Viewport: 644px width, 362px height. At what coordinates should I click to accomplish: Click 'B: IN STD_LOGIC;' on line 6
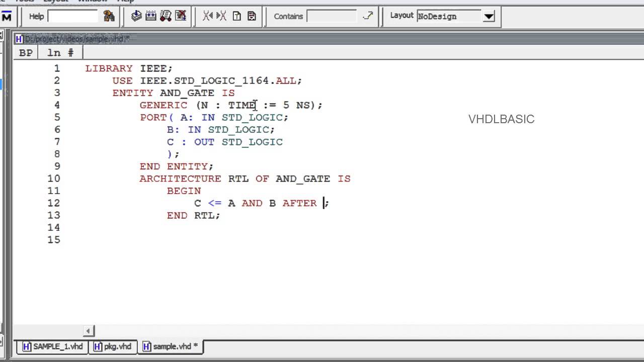click(x=221, y=130)
